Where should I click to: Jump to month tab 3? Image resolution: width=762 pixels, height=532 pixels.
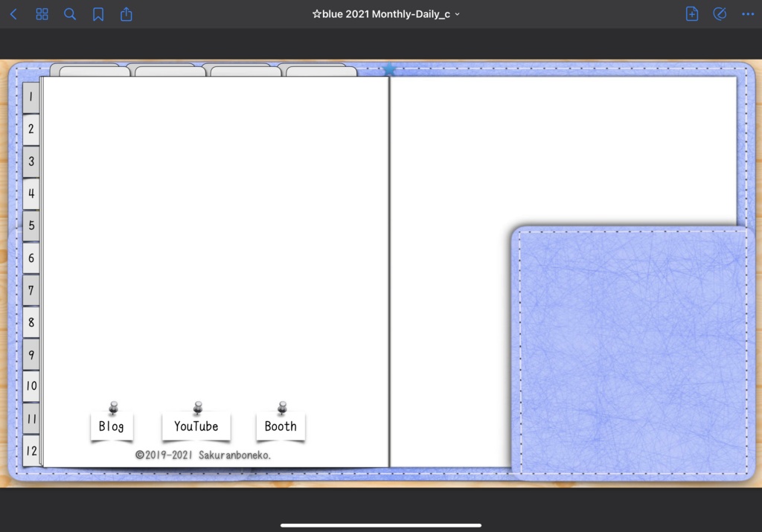[31, 161]
